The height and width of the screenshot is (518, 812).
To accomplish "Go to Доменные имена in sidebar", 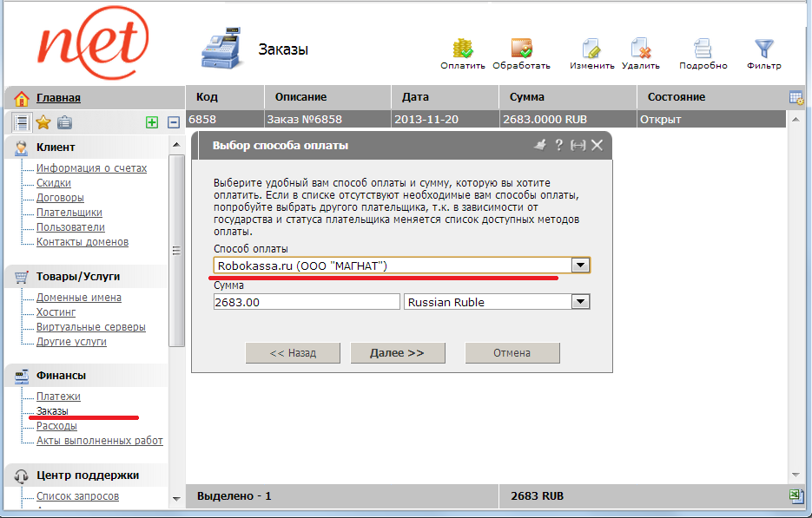I will click(78, 298).
